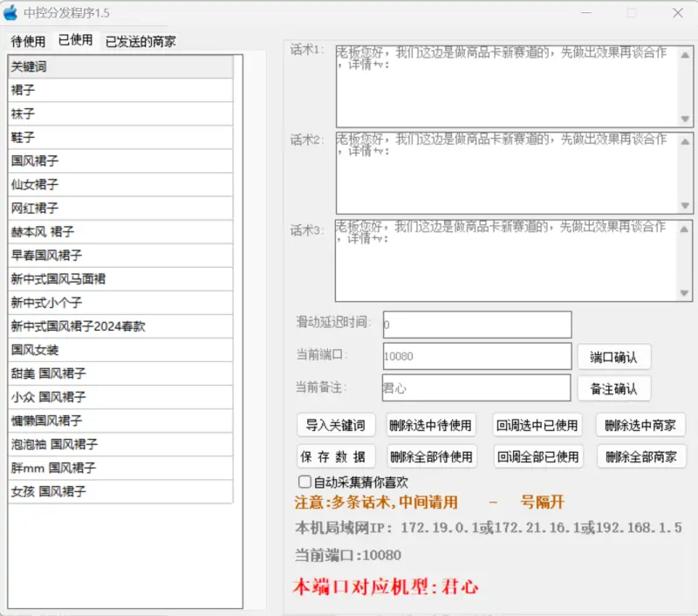Screen dimensions: 698x616
Task: Click the 端口确认 button
Action: (x=613, y=357)
